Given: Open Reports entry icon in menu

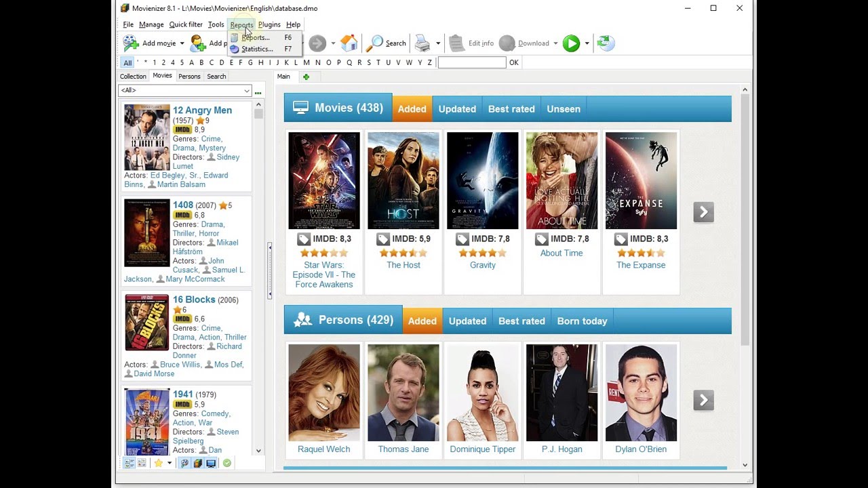Looking at the screenshot, I should pos(235,38).
